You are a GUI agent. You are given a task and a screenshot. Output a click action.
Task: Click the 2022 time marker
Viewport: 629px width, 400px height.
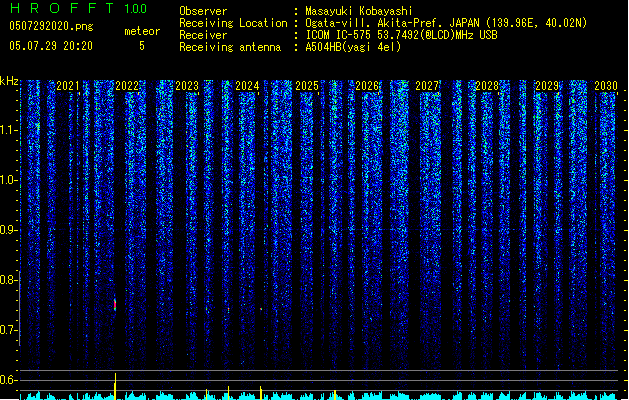[127, 86]
